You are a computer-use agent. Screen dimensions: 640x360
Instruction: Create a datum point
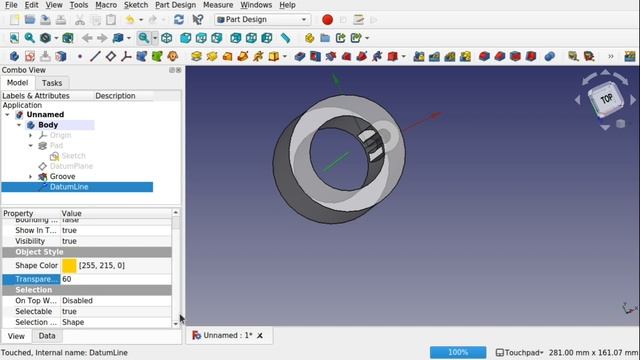(x=80, y=56)
